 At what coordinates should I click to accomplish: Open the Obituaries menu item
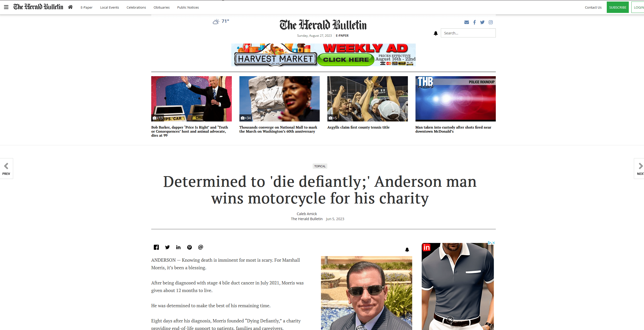click(162, 7)
